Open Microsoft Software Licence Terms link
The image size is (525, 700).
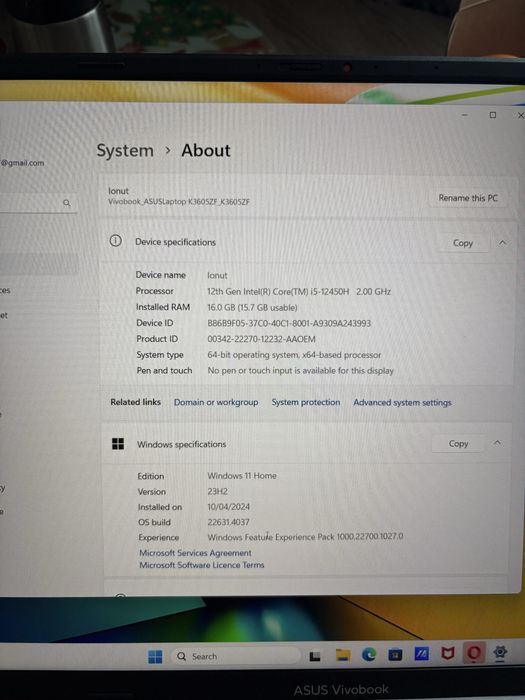(202, 565)
